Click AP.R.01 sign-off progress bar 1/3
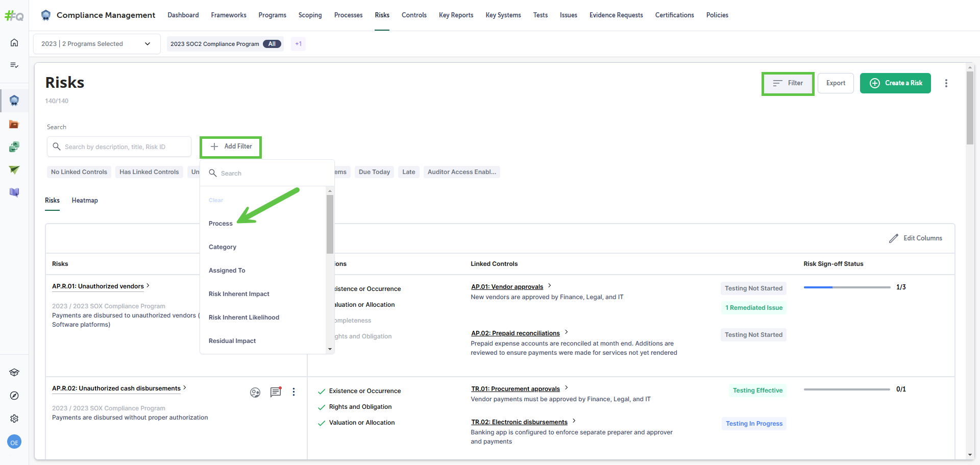The height and width of the screenshot is (465, 980). pos(847,287)
